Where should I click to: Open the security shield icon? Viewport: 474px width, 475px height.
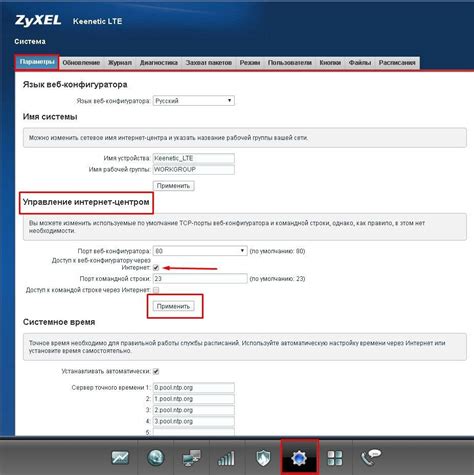tap(263, 458)
